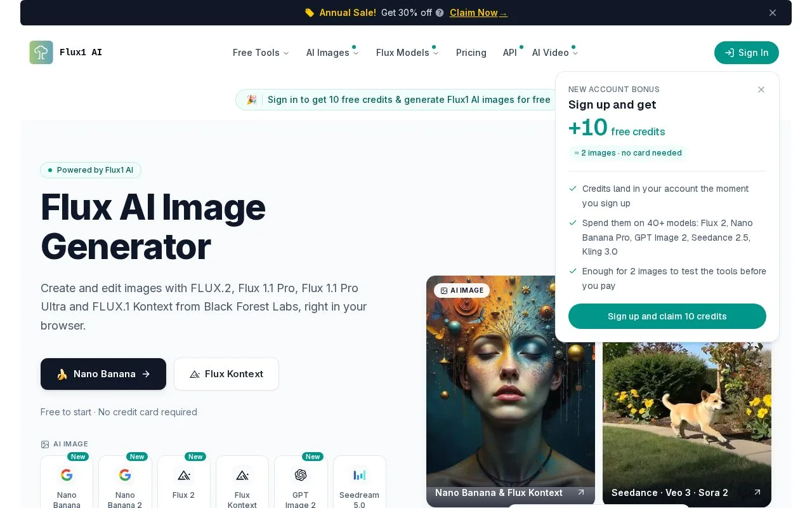Click the Flux 2 model triangle icon
This screenshot has height=508, width=812.
[184, 475]
